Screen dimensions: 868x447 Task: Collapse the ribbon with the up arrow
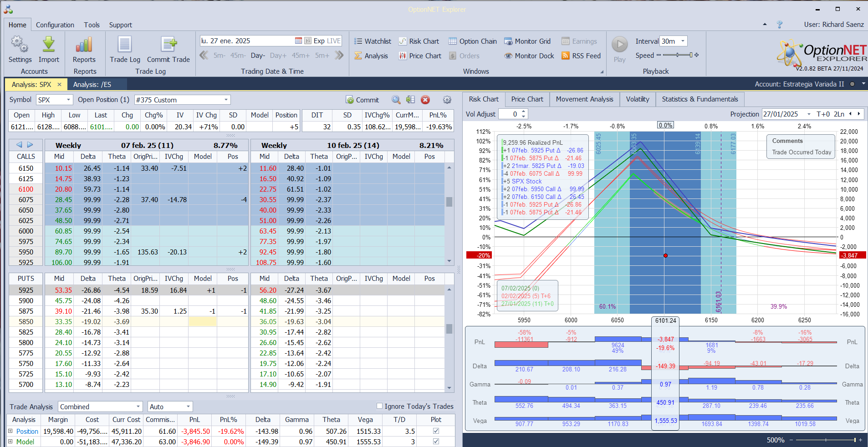click(765, 25)
